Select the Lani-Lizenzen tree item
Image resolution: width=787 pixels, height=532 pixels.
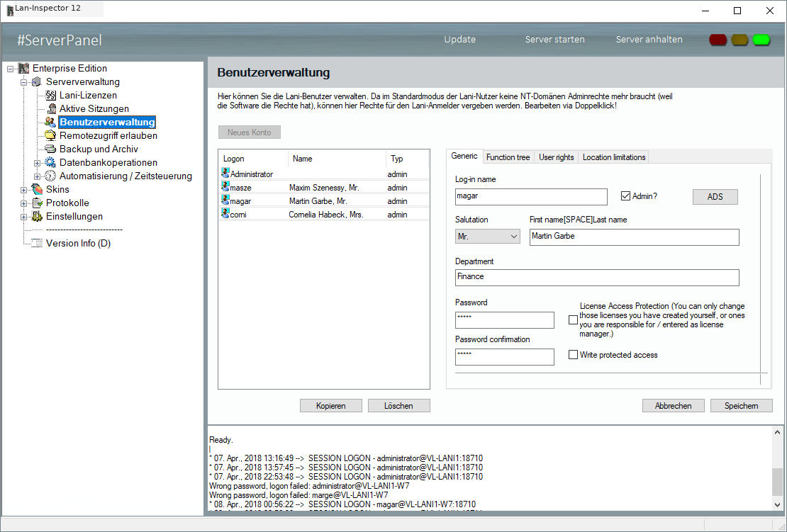88,95
